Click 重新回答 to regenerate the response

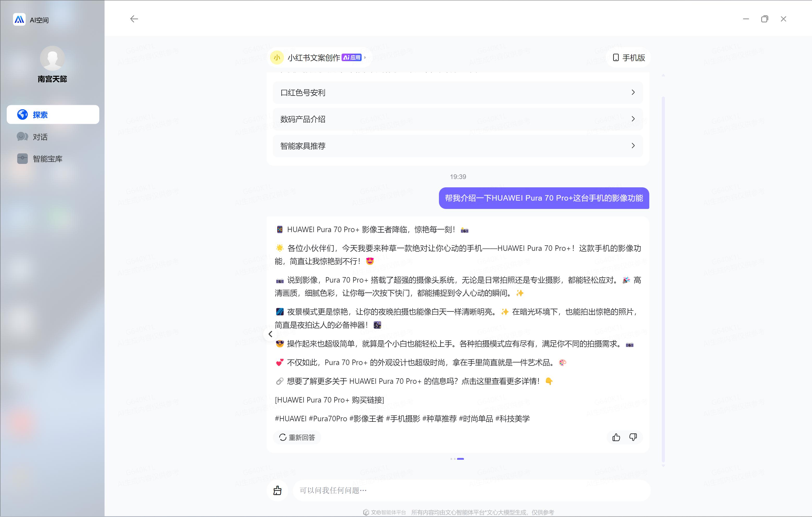click(297, 437)
